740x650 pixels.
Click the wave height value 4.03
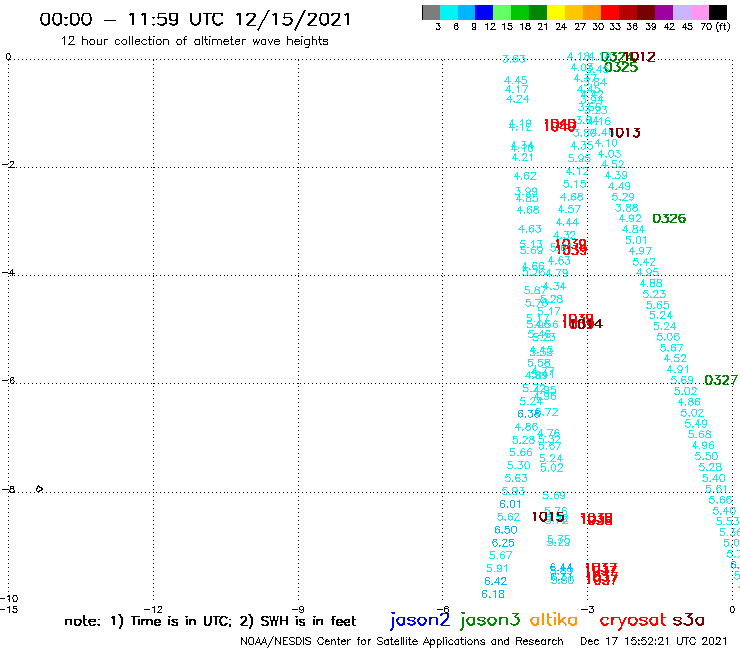610,154
